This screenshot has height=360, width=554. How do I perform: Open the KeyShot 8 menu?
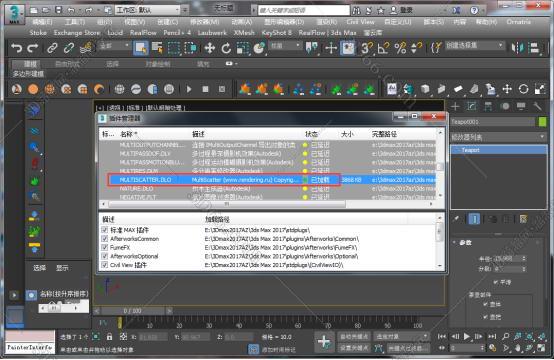(x=277, y=33)
